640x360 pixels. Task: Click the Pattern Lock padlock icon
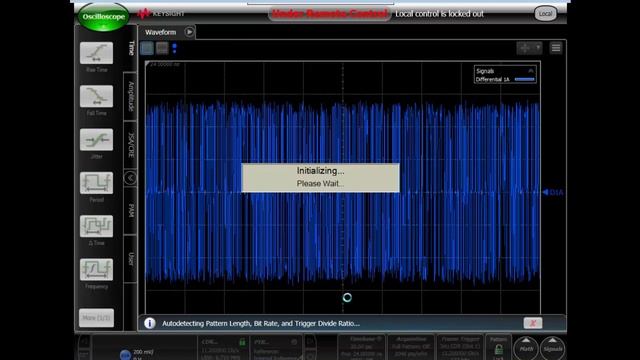499,350
